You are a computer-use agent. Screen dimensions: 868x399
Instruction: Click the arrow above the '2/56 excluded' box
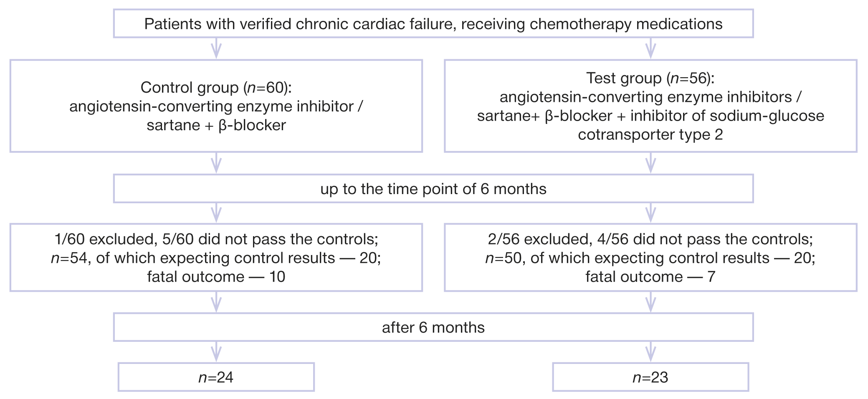click(650, 213)
